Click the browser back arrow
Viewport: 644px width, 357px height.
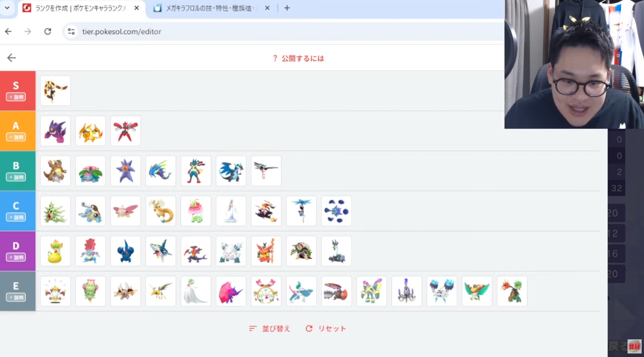(8, 31)
